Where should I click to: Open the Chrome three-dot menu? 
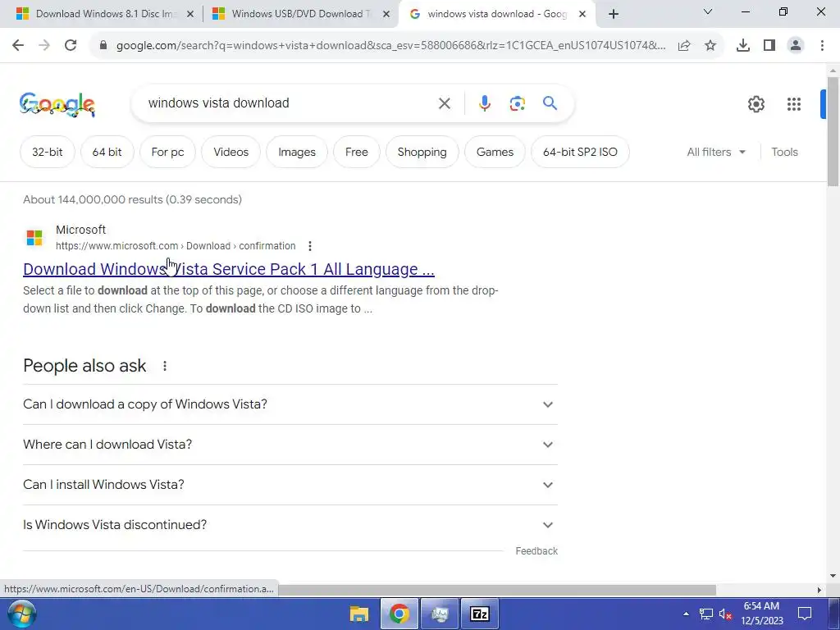pyautogui.click(x=822, y=46)
